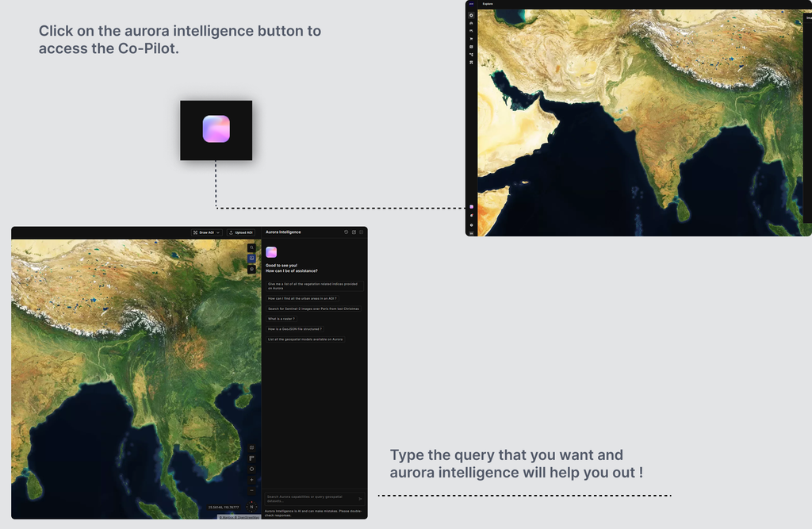The image size is (812, 529).
Task: Click the Explore title in the top bar
Action: tap(488, 4)
